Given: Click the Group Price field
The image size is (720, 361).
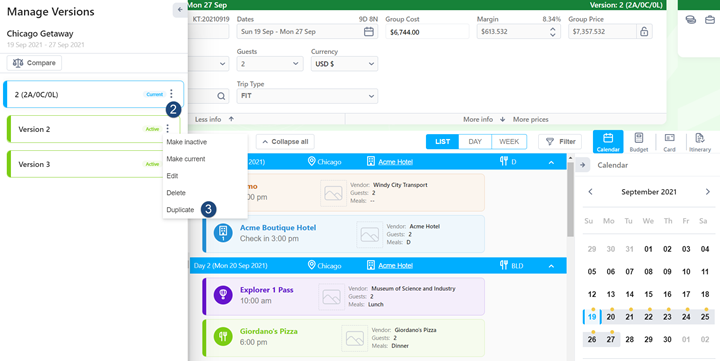Looking at the screenshot, I should tap(602, 32).
